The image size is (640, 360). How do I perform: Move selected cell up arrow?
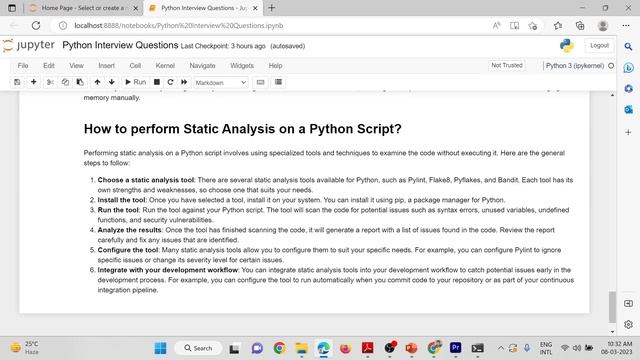pos(97,82)
